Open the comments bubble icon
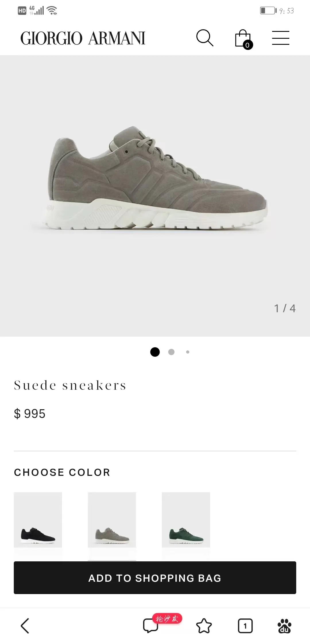 (x=150, y=626)
